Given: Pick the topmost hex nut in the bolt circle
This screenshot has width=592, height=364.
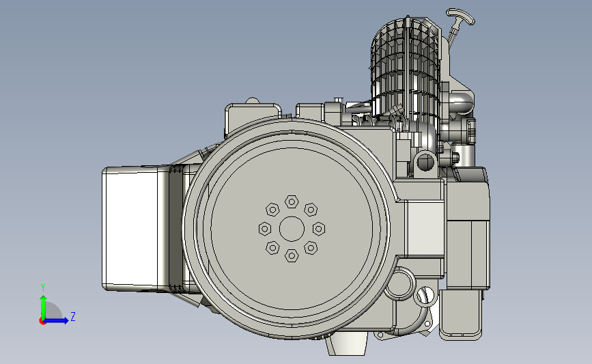Looking at the screenshot, I should click(x=292, y=202).
